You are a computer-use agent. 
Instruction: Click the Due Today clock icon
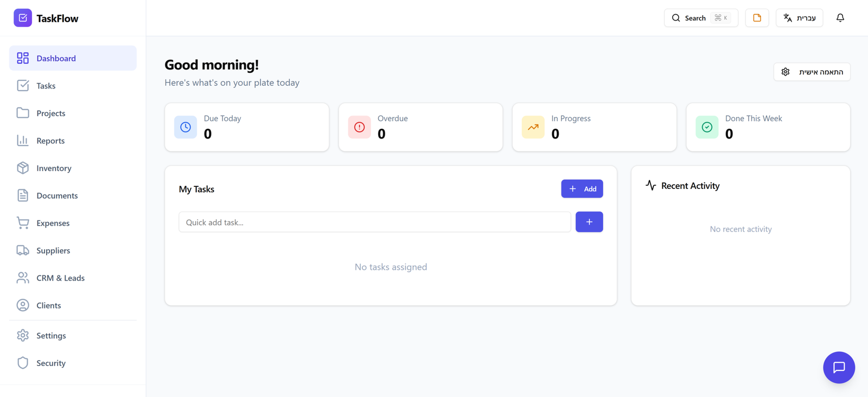click(x=186, y=127)
